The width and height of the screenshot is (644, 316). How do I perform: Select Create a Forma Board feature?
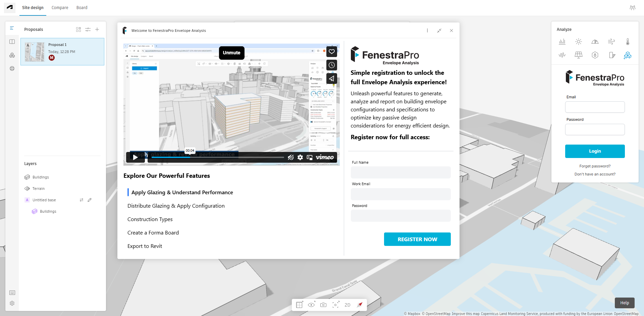pyautogui.click(x=153, y=232)
